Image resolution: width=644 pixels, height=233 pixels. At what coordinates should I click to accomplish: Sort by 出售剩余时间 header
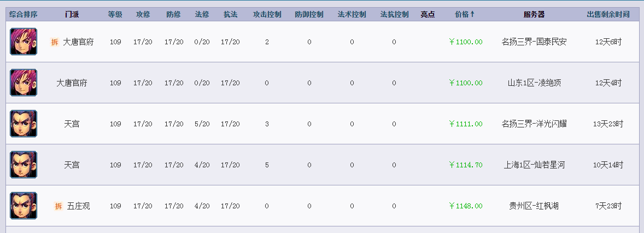608,14
